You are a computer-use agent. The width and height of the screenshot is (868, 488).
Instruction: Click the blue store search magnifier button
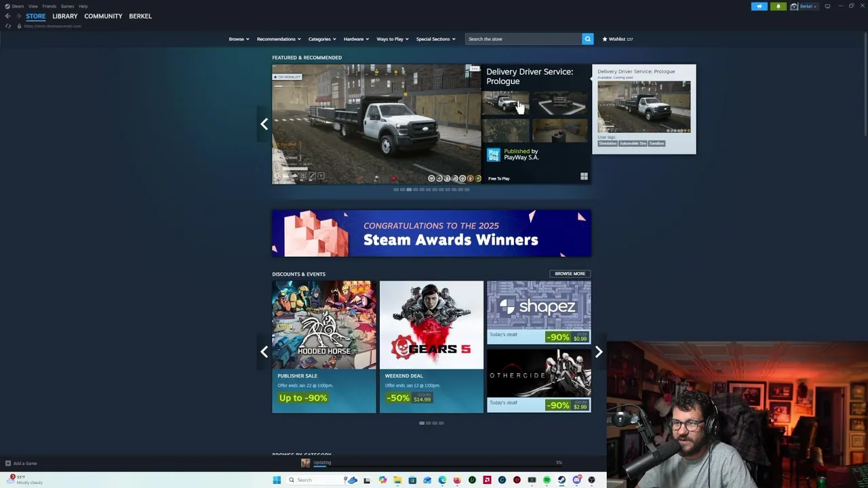(x=588, y=39)
